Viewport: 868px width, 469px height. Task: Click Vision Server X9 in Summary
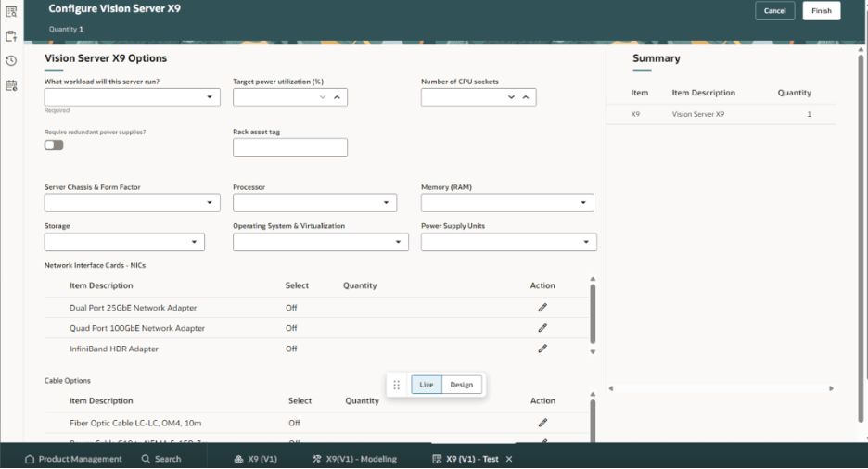(x=698, y=114)
